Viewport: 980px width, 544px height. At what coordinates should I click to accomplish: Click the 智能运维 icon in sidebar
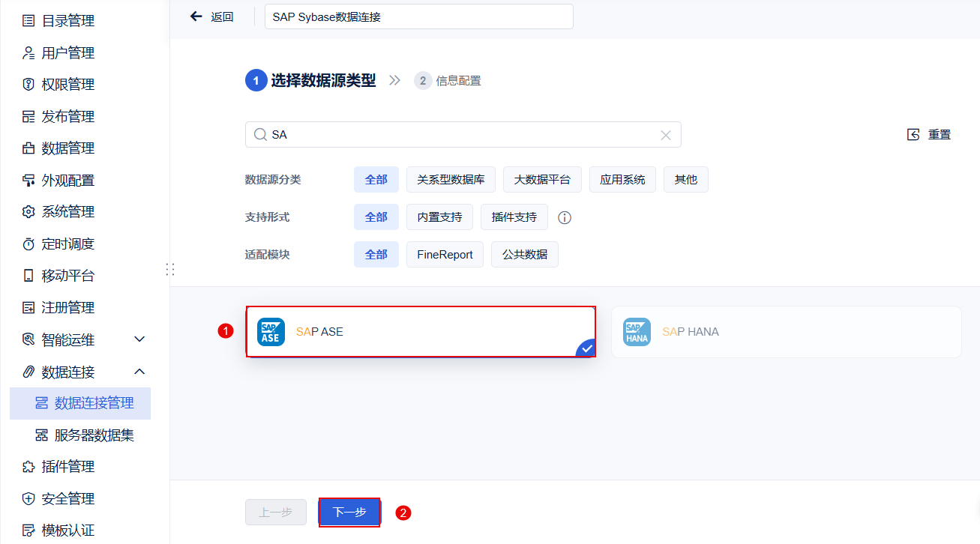pos(28,339)
